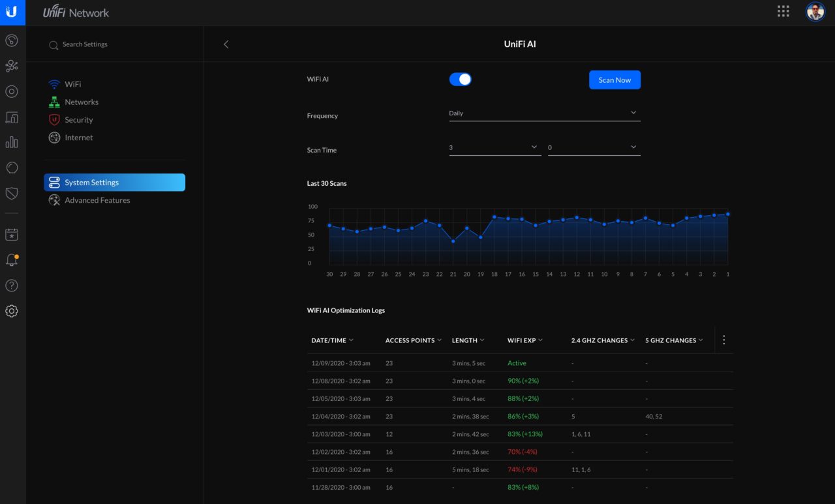Select the 12/09/2020 - 3:03 am log row

pos(520,363)
